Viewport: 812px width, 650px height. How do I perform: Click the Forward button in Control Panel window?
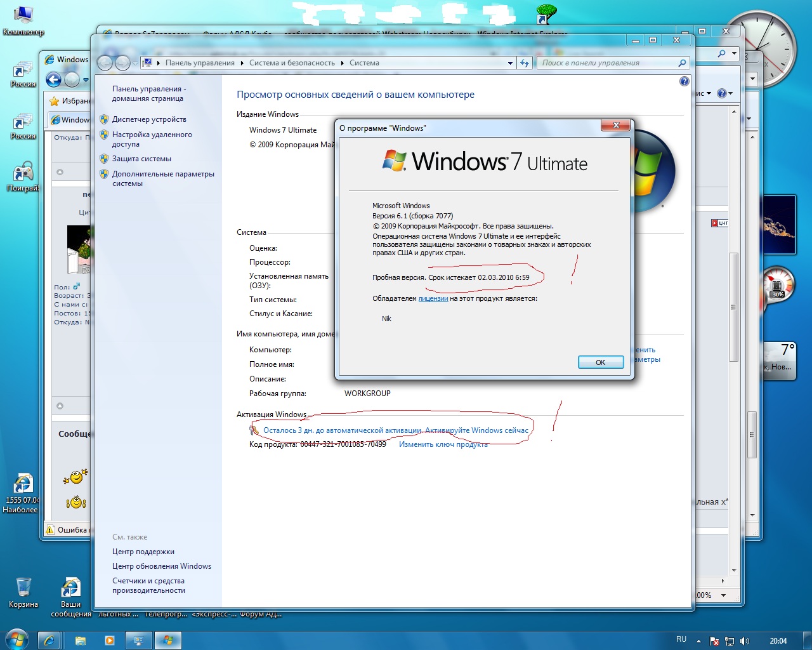click(122, 63)
